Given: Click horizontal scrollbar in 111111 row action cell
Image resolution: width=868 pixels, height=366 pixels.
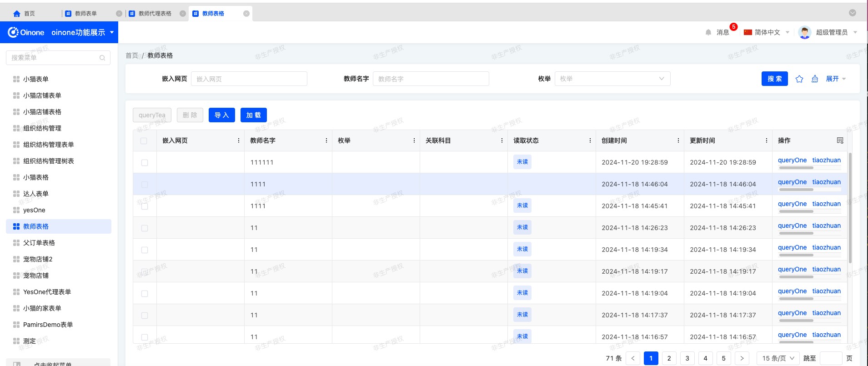Looking at the screenshot, I should tap(796, 168).
